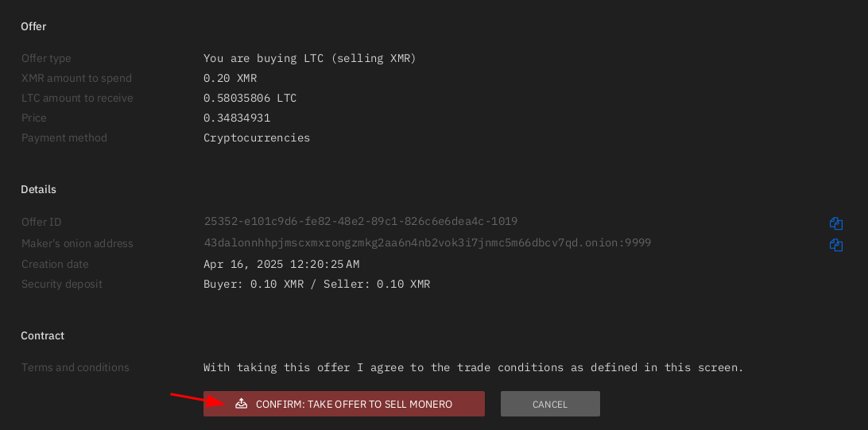The image size is (868, 430).
Task: Click the Cryptocurrencies payment method value
Action: pyautogui.click(x=257, y=138)
